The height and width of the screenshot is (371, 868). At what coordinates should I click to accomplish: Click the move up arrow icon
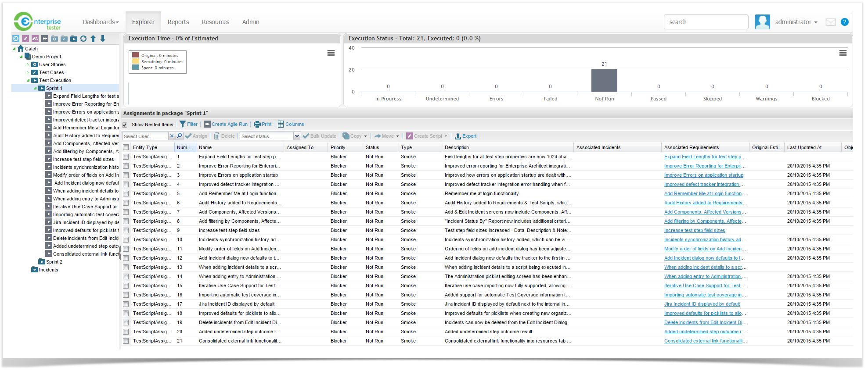point(93,39)
